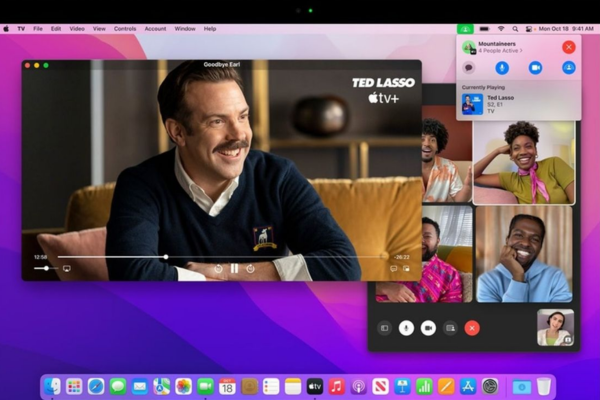Open Reminders from the Dock
600x400 pixels.
[x=271, y=387]
